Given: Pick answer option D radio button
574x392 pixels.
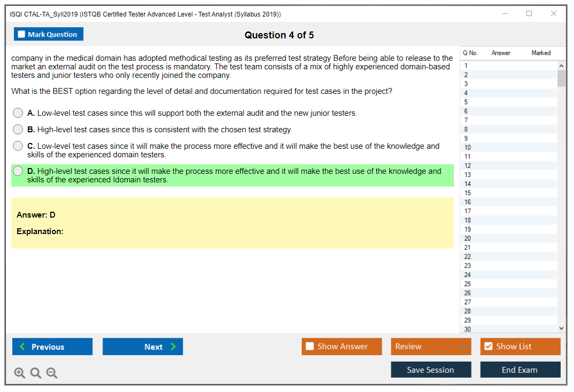Looking at the screenshot, I should pyautogui.click(x=18, y=171).
